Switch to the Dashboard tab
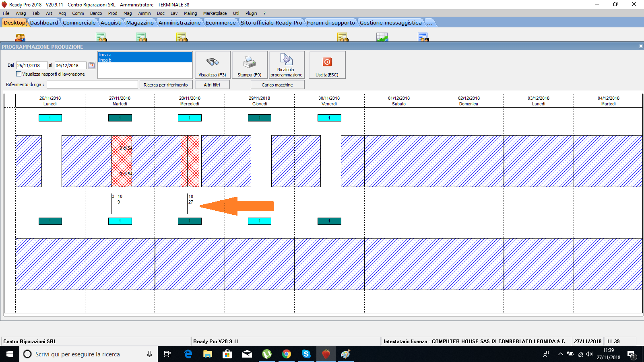Viewport: 644px width, 362px height. (44, 23)
